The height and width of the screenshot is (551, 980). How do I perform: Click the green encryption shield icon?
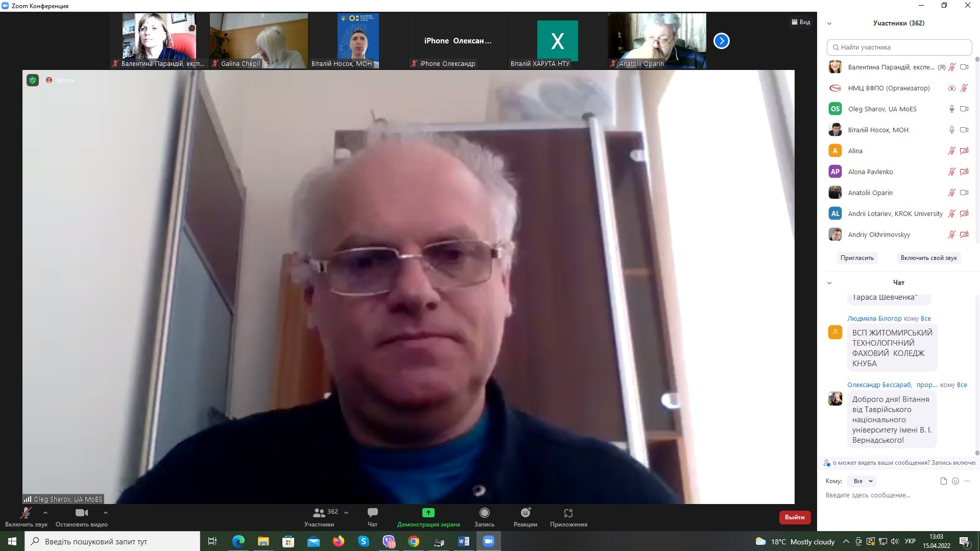pos(33,80)
